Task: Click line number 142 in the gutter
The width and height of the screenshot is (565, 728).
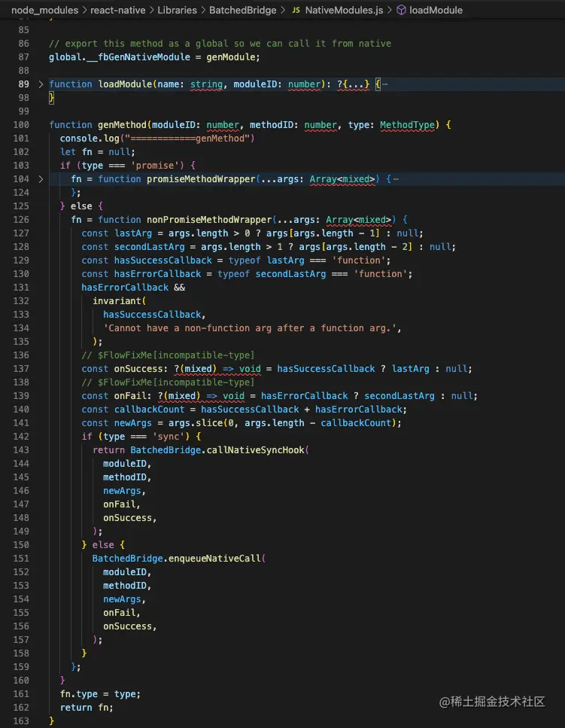Action: 21,436
